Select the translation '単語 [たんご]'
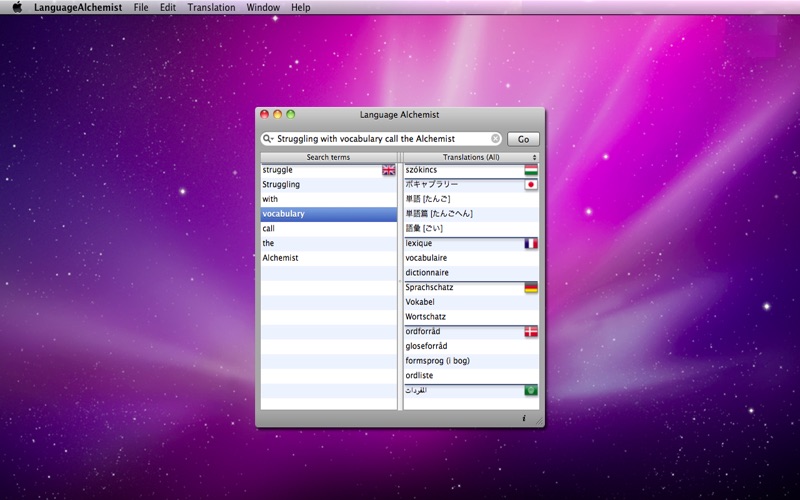This screenshot has width=800, height=500. point(471,199)
